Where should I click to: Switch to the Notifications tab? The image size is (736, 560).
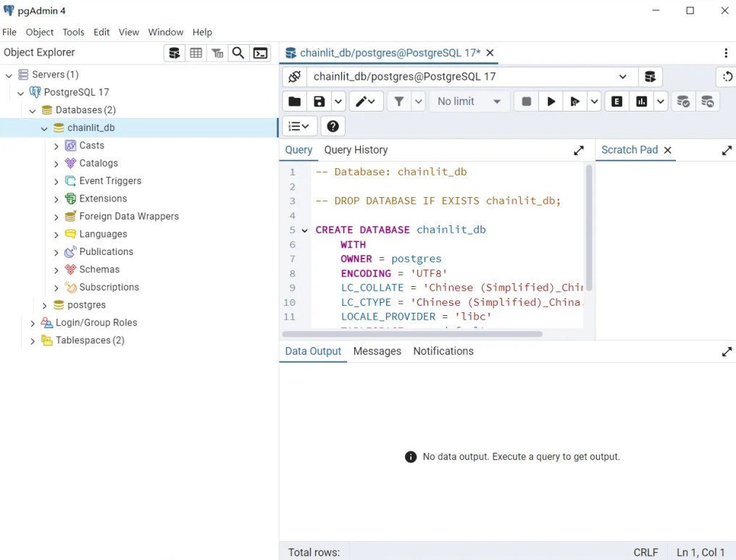coord(443,351)
